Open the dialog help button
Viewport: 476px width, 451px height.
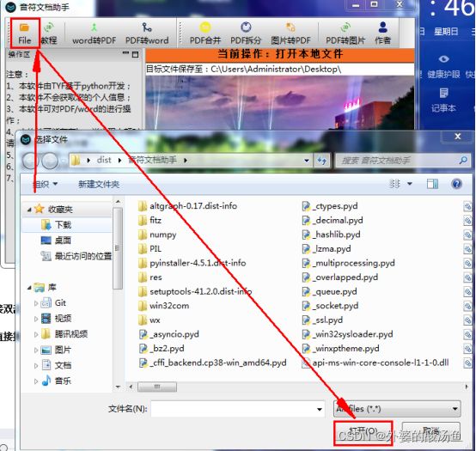click(456, 184)
